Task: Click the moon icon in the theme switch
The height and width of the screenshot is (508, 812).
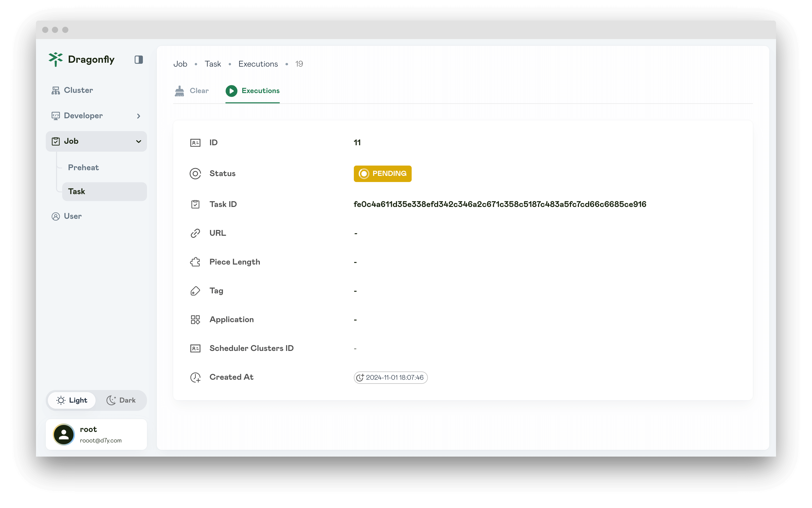Action: pyautogui.click(x=111, y=401)
